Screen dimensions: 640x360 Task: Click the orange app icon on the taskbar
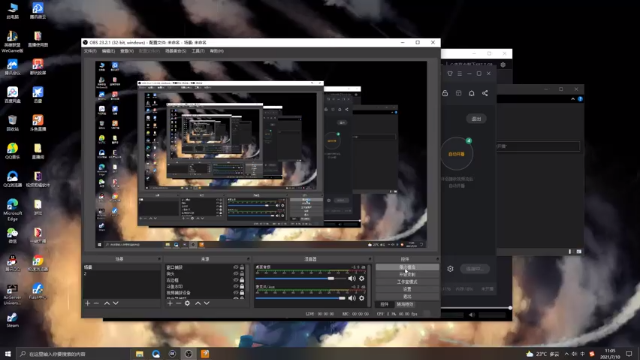[205, 354]
